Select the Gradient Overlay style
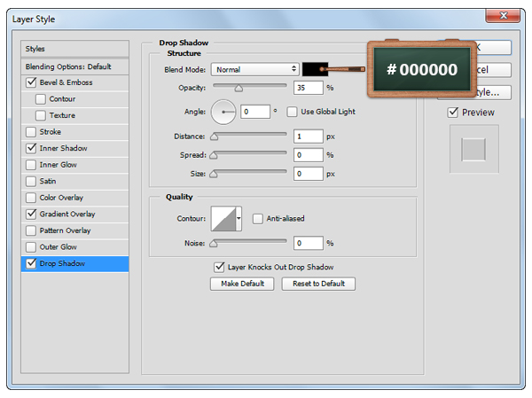This screenshot has height=398, width=532. (x=66, y=214)
